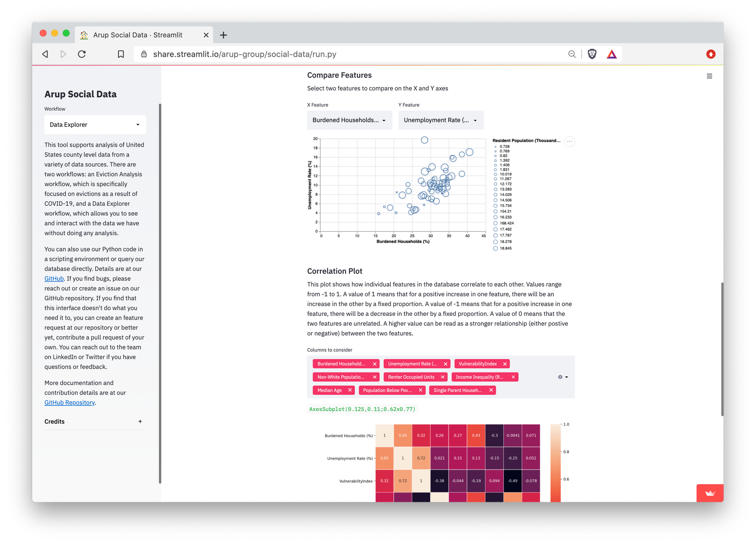
Task: Click the Compare Features heading
Action: [339, 75]
